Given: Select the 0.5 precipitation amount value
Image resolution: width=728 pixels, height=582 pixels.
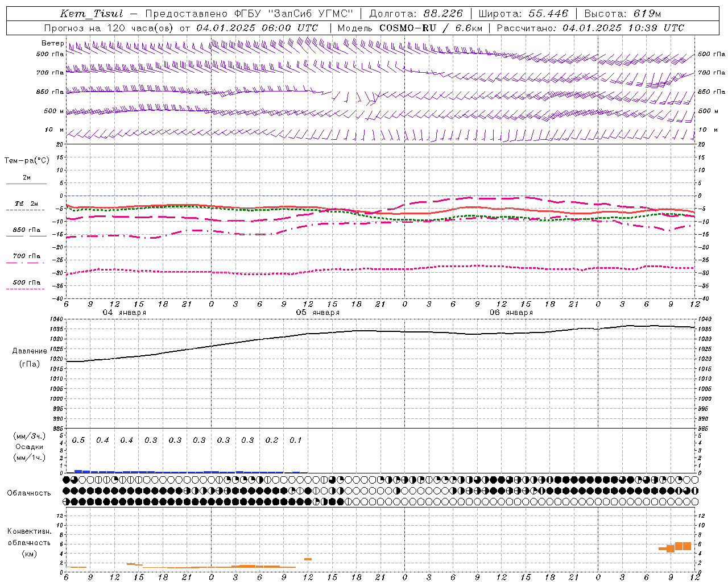Looking at the screenshot, I should coord(78,440).
